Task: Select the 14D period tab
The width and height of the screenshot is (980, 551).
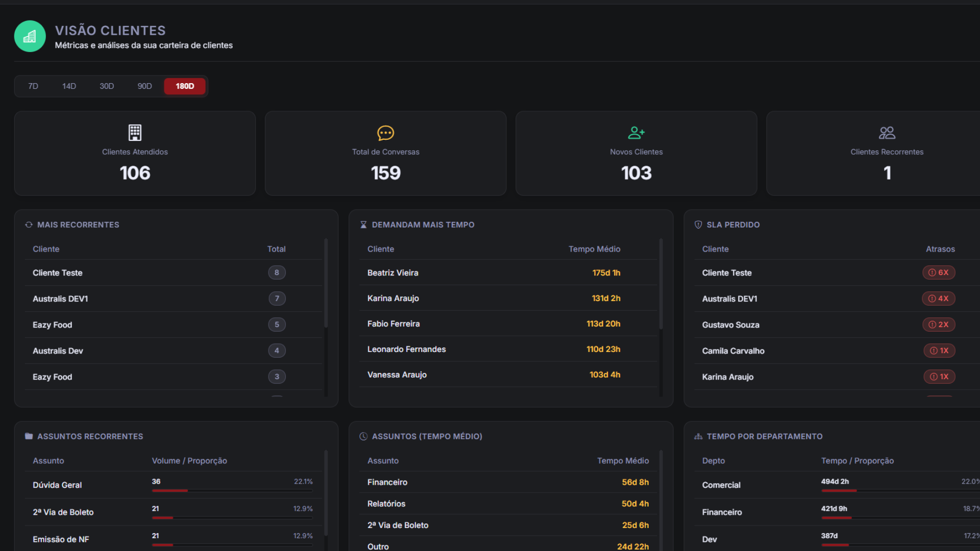Action: pyautogui.click(x=69, y=86)
